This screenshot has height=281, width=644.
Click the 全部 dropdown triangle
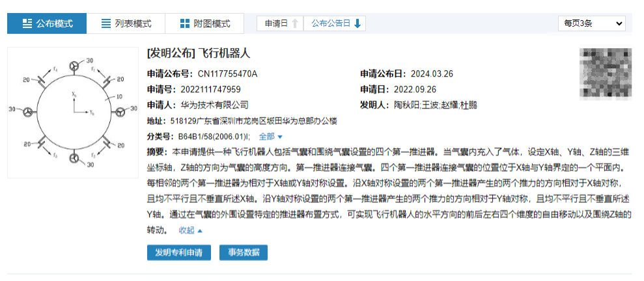click(280, 137)
